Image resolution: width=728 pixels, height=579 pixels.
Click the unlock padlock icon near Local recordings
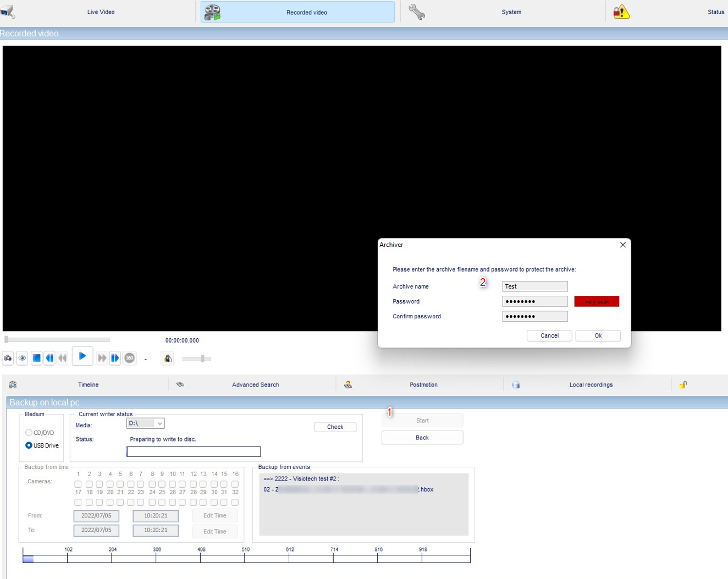point(683,384)
